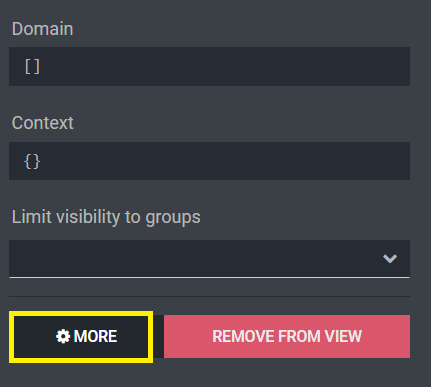Image resolution: width=431 pixels, height=387 pixels.
Task: Click inside the Context input field
Action: pos(209,161)
